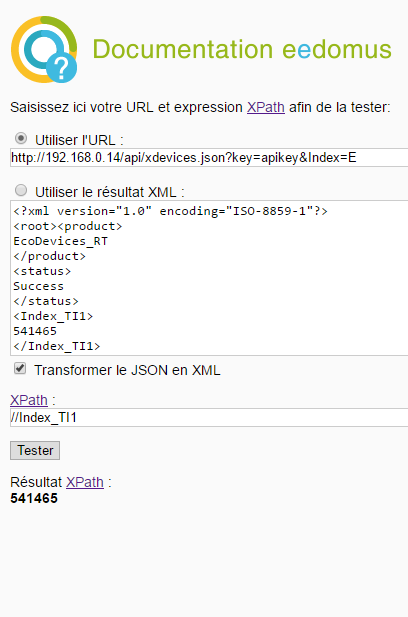The width and height of the screenshot is (408, 617).
Task: Select the 'Utiliser l'URL' radio button
Action: pos(21,139)
